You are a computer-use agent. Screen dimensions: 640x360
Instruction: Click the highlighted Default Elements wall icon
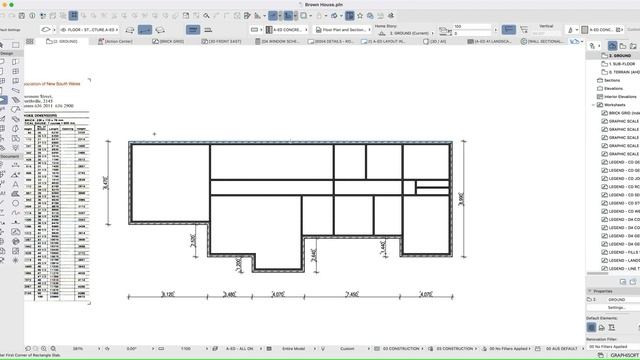pos(591,327)
